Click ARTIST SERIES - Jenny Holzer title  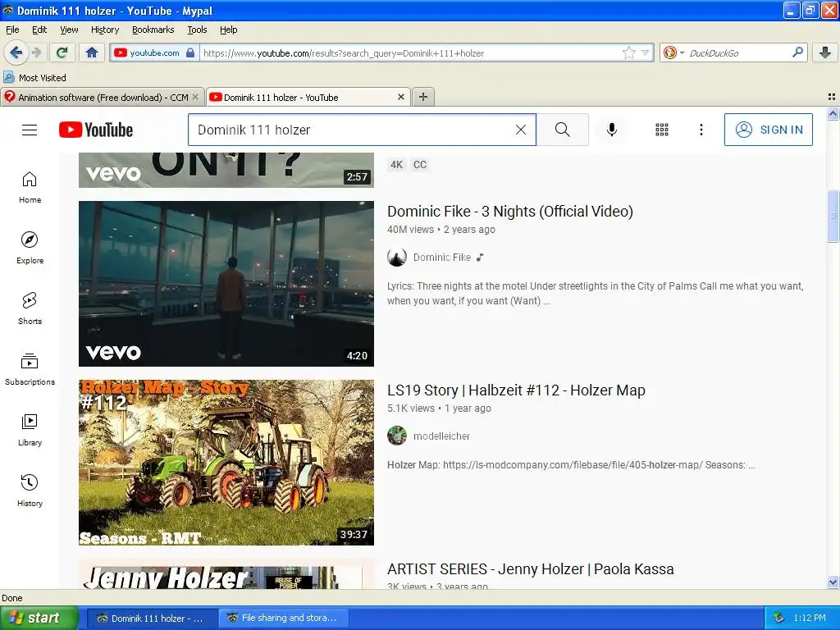[x=531, y=569]
